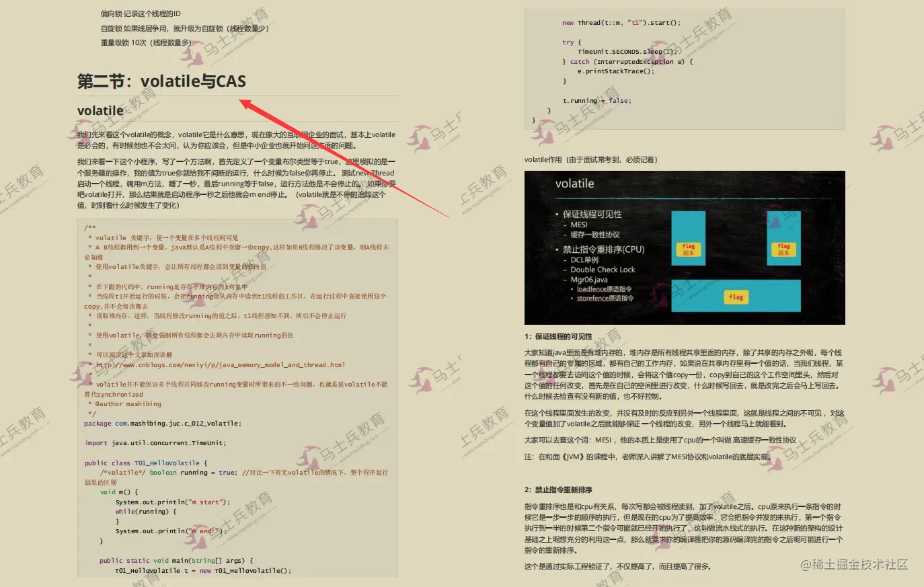
Task: Select the 'Double Check Lock' bullet item
Action: tap(604, 269)
